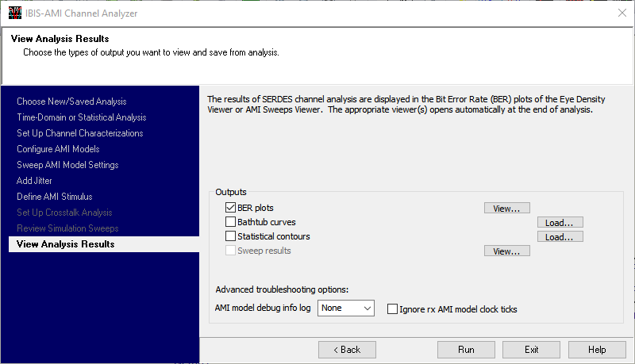Open AMI model debug info log dropdown

pyautogui.click(x=346, y=308)
